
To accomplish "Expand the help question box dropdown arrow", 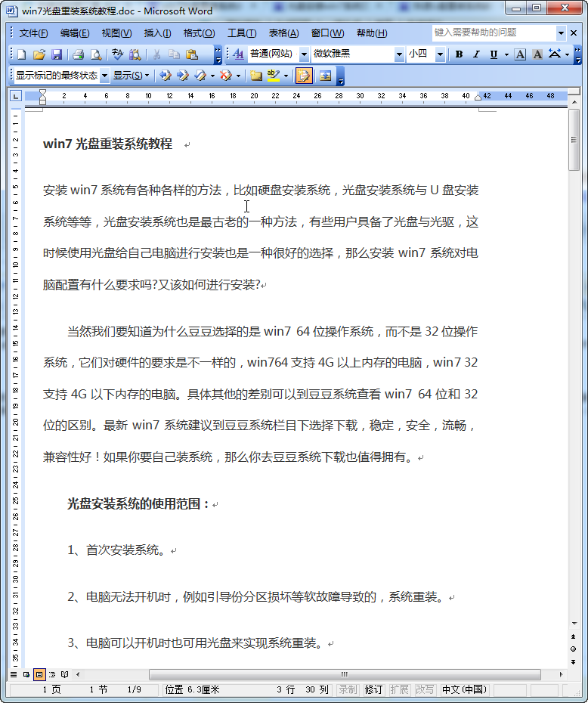I will click(561, 33).
